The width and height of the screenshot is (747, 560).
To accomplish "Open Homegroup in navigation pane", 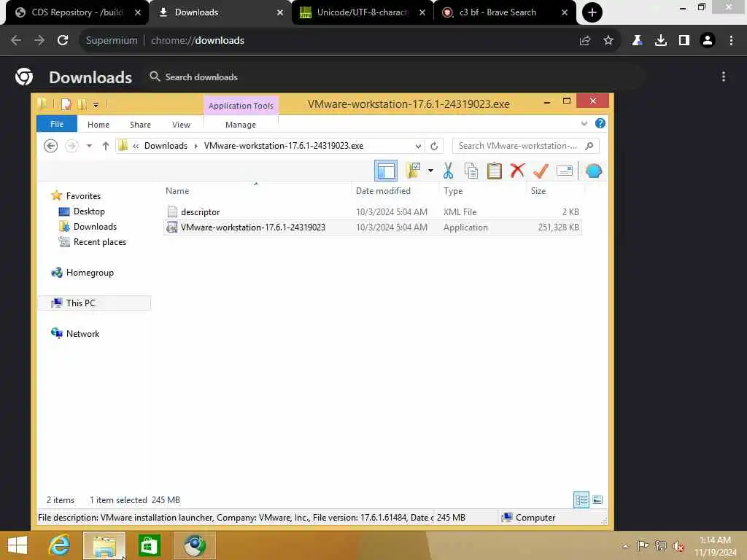I will [x=90, y=273].
